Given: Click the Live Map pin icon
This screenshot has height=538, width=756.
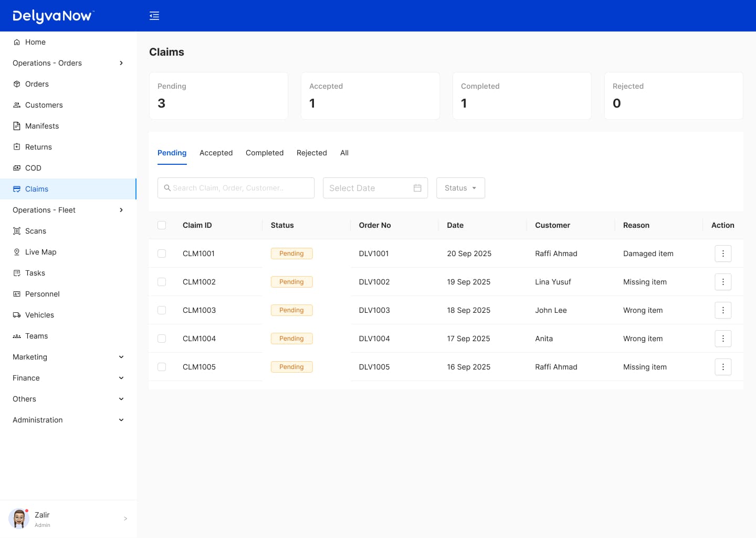Looking at the screenshot, I should pos(17,252).
